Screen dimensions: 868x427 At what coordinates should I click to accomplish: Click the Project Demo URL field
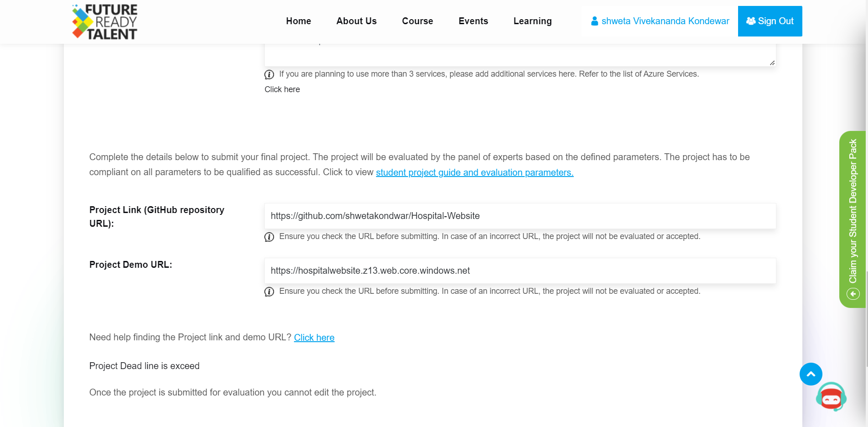point(520,271)
